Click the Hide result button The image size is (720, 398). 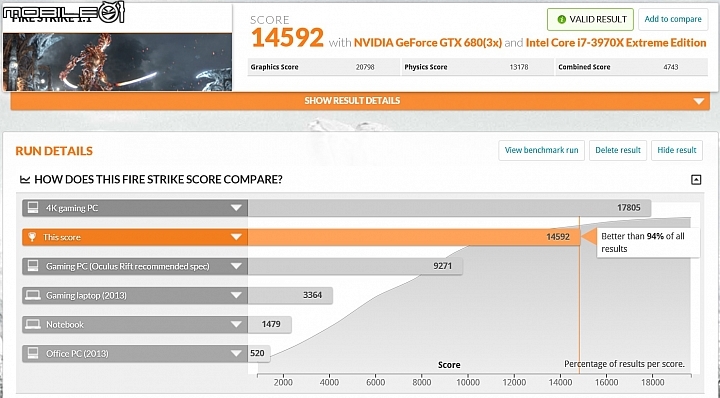click(676, 150)
